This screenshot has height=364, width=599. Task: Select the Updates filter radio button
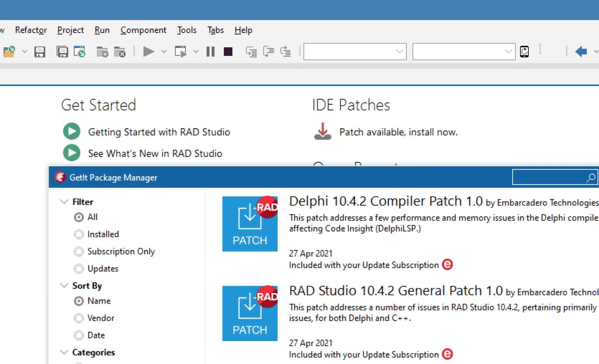coord(79,269)
